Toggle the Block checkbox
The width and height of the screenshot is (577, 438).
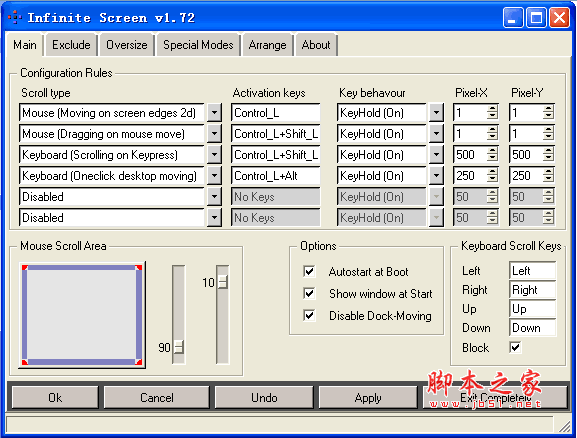pyautogui.click(x=515, y=347)
